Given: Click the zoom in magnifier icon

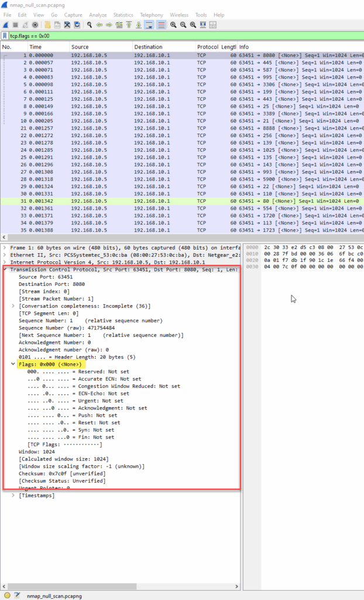Looking at the screenshot, I should click(x=174, y=25).
